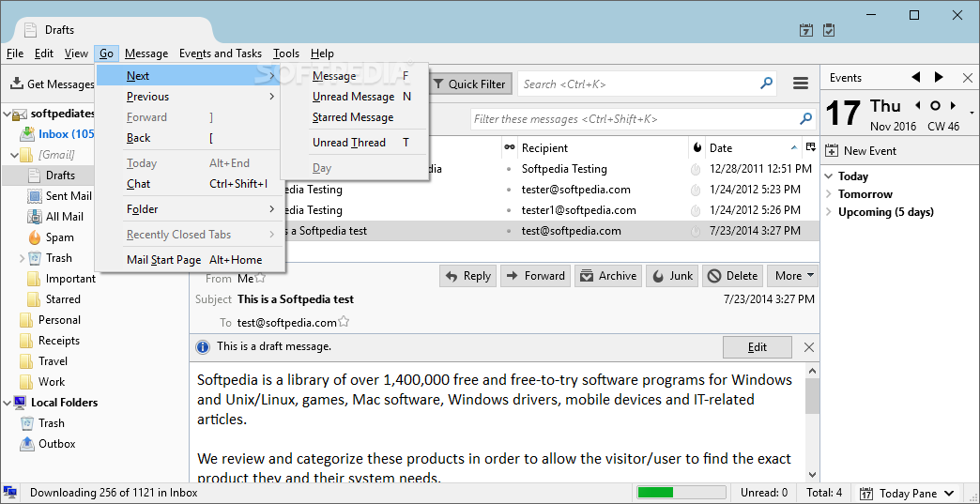Sort by the read status glasses column
Viewport: 980px width, 504px height.
click(510, 148)
